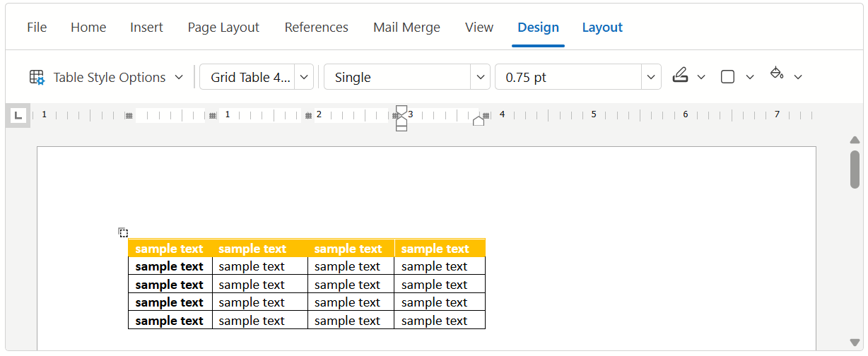Open the View tab

[479, 28]
